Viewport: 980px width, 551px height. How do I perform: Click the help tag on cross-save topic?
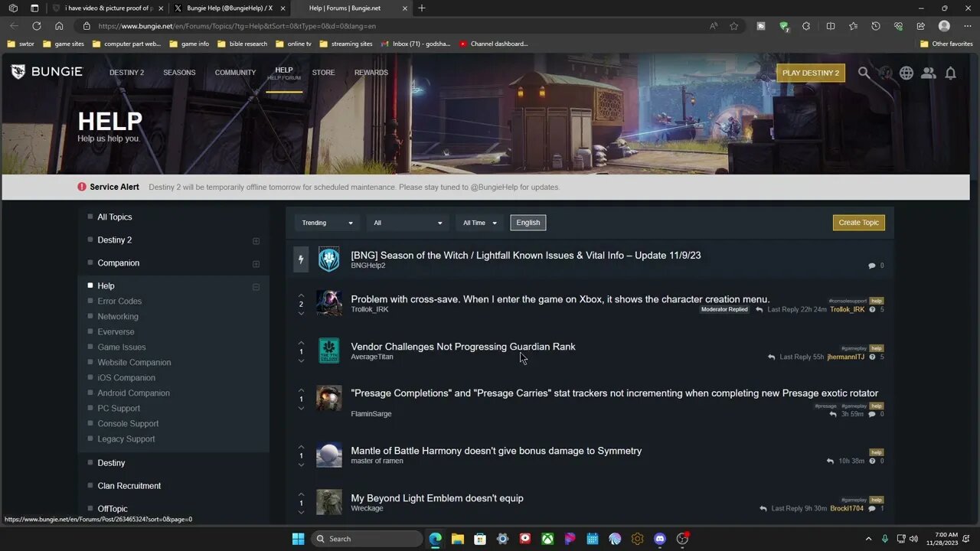click(877, 301)
